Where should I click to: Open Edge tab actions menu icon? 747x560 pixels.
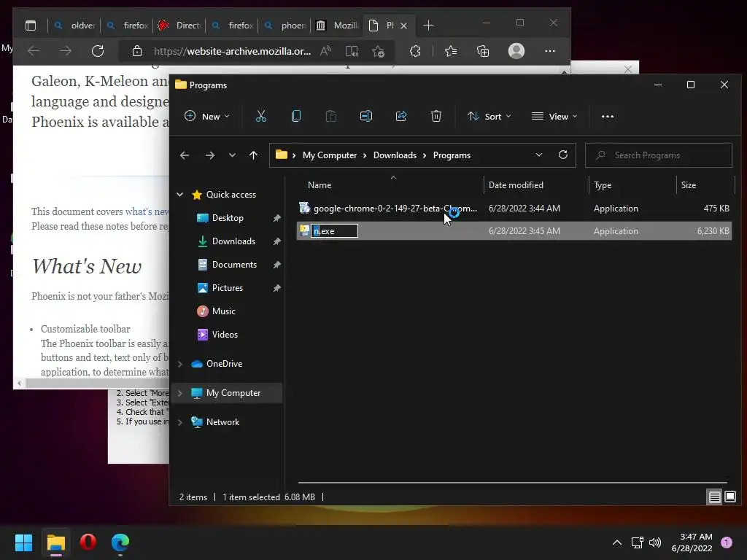[x=31, y=26]
